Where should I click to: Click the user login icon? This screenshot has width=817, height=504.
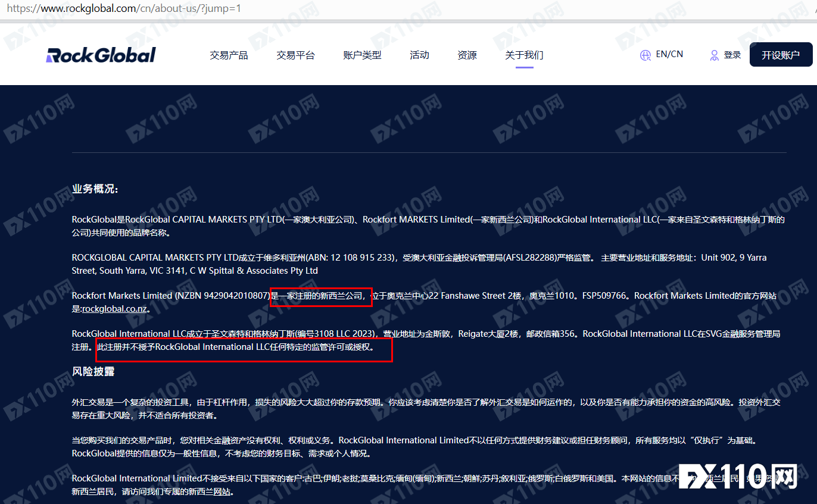pyautogui.click(x=715, y=55)
